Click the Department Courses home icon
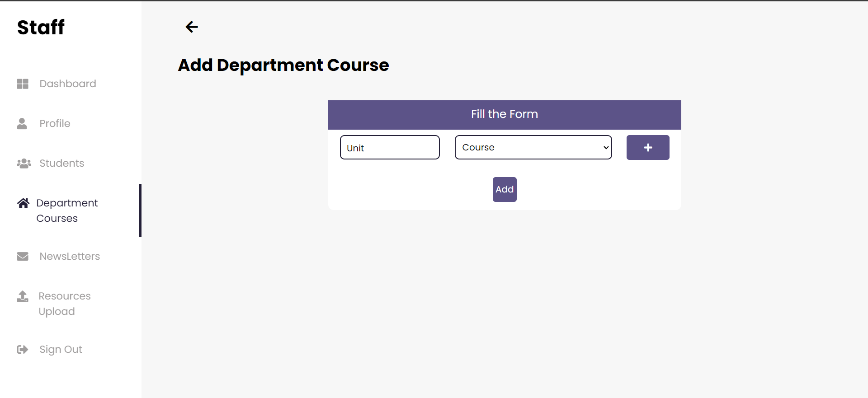 [x=23, y=203]
